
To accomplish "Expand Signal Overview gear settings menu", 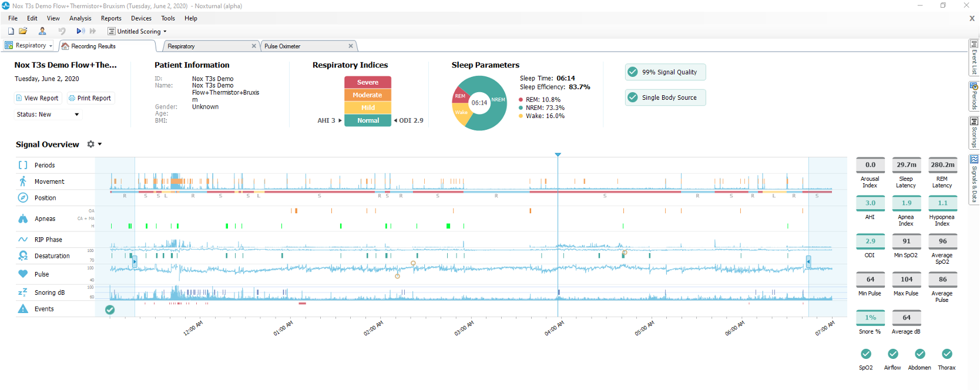I will coord(94,144).
